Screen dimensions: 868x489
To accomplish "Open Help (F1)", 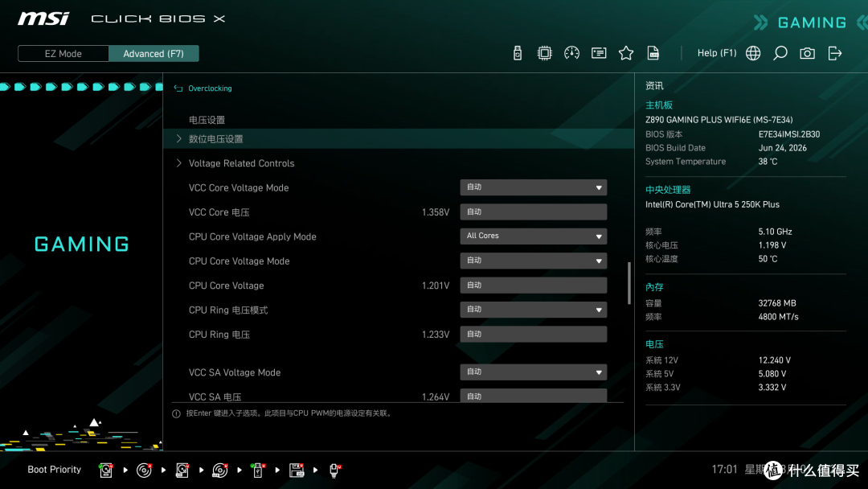I will pos(717,53).
